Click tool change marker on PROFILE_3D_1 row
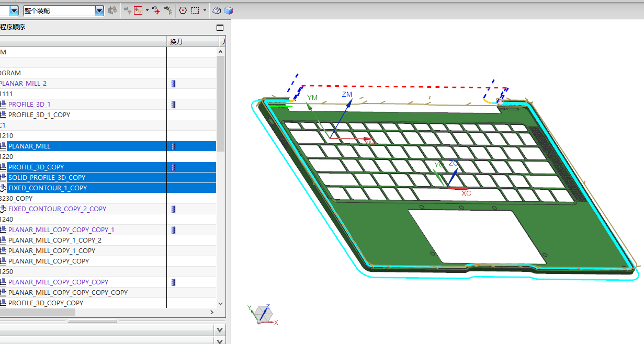This screenshot has width=644, height=344. pos(174,105)
